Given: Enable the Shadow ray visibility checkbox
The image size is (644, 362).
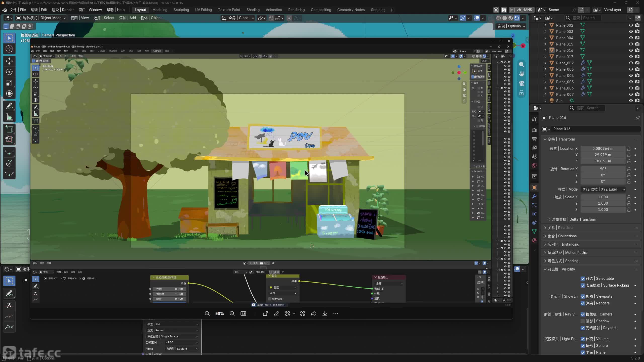Looking at the screenshot, I should coord(583,321).
